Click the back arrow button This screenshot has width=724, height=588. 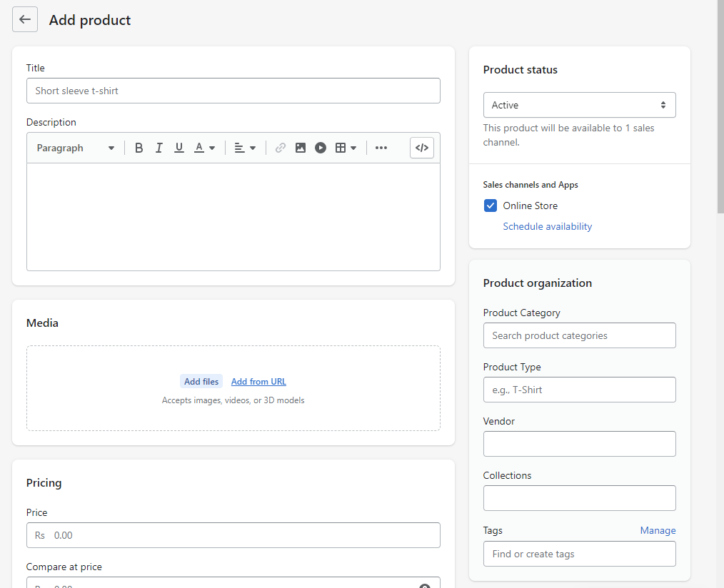[x=25, y=20]
